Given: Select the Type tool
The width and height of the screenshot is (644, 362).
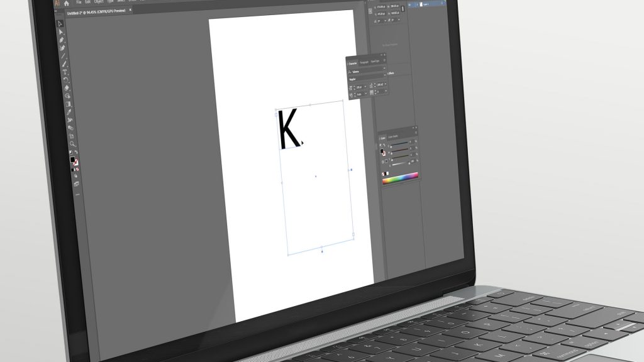Looking at the screenshot, I should point(65,72).
